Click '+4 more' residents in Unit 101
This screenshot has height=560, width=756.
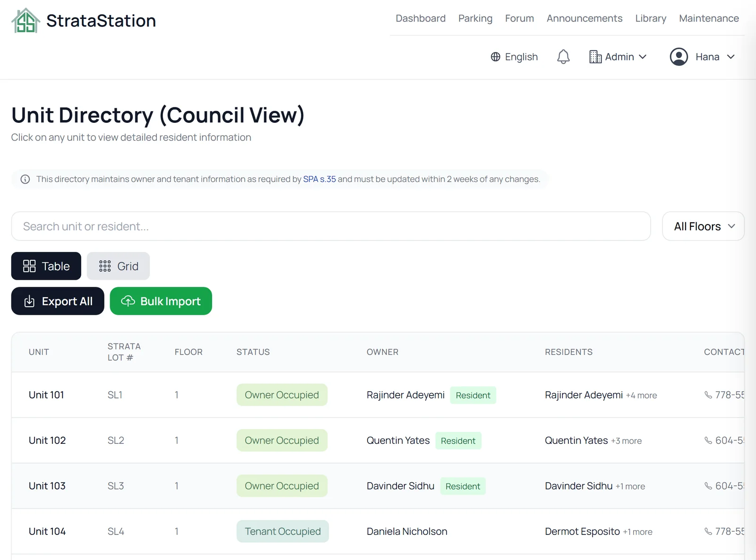click(641, 396)
